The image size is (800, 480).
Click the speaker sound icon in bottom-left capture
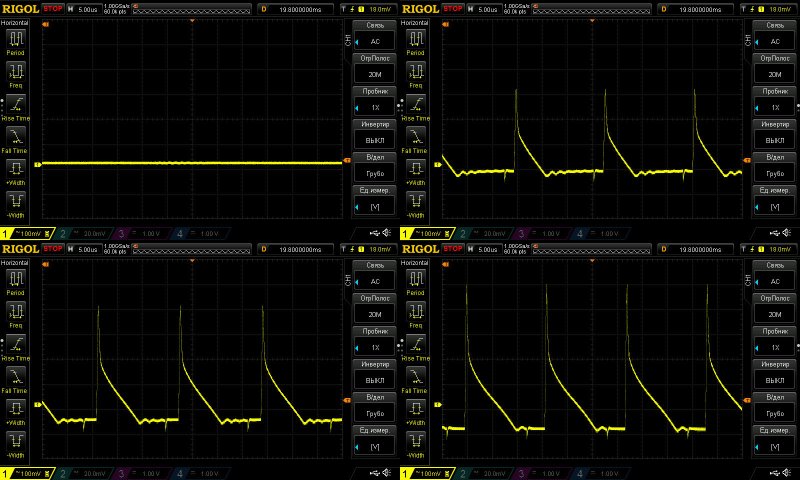coord(387,473)
